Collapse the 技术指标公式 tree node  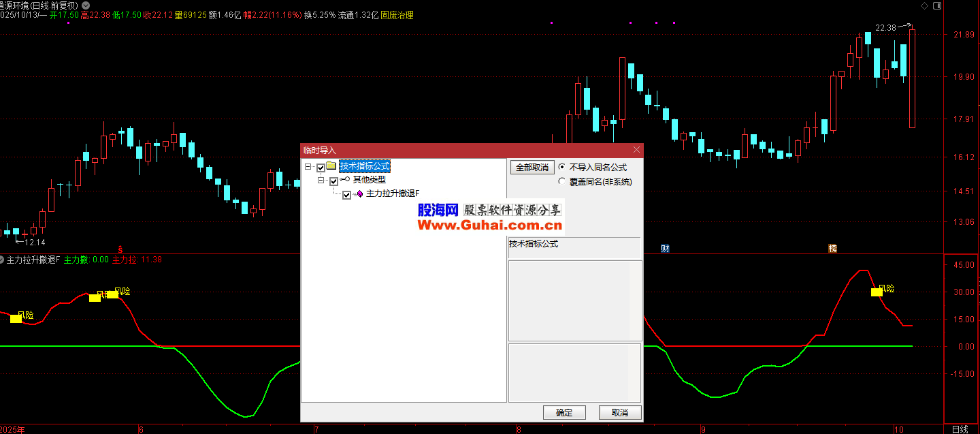pyautogui.click(x=308, y=167)
